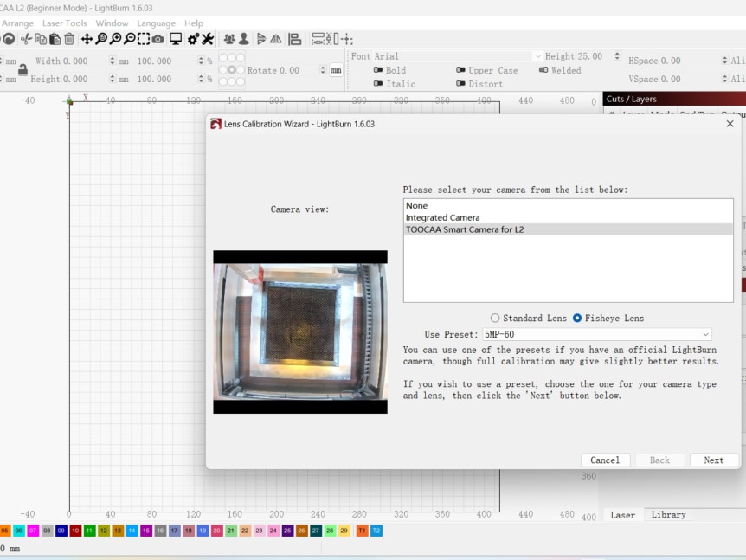
Task: Click the Zoom out magnifier icon
Action: [130, 39]
